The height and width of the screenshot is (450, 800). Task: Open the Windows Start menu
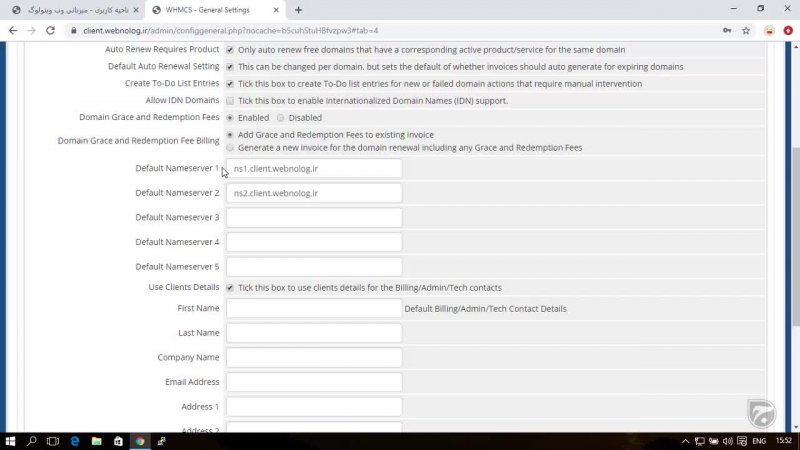click(x=10, y=440)
